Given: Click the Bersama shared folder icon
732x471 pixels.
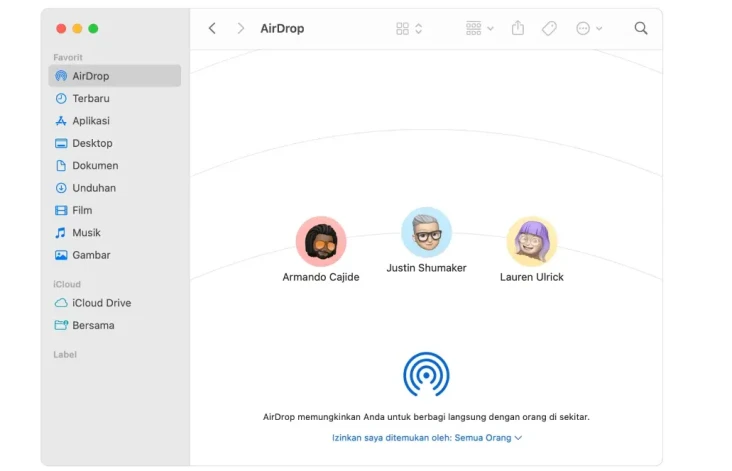Looking at the screenshot, I should tap(61, 325).
